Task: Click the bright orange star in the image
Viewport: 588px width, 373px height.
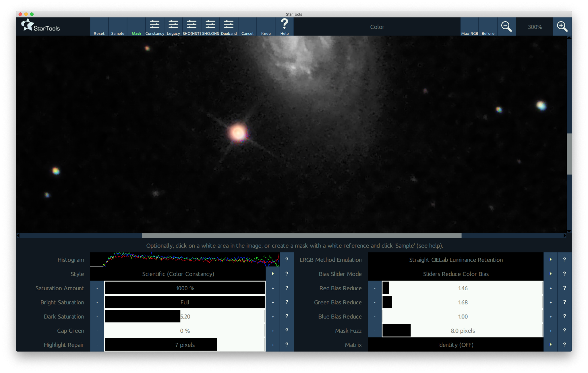Action: click(x=238, y=133)
